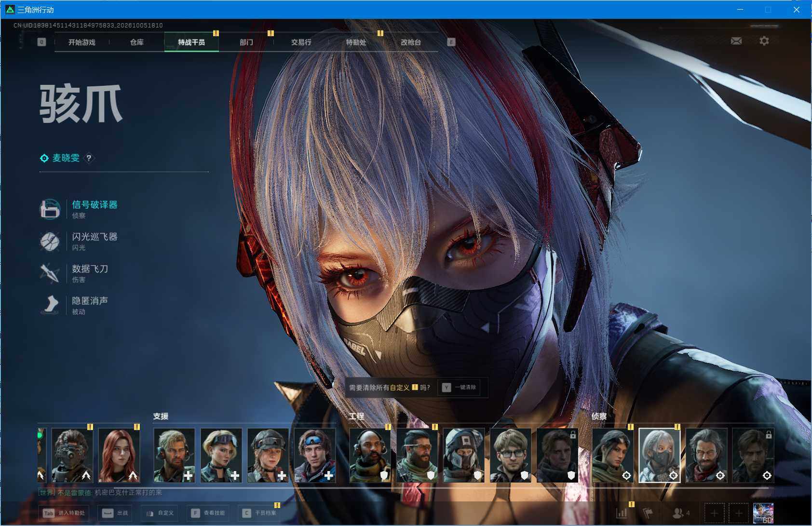The height and width of the screenshot is (526, 812).
Task: Click the second empty squad slot plus
Action: 739,513
